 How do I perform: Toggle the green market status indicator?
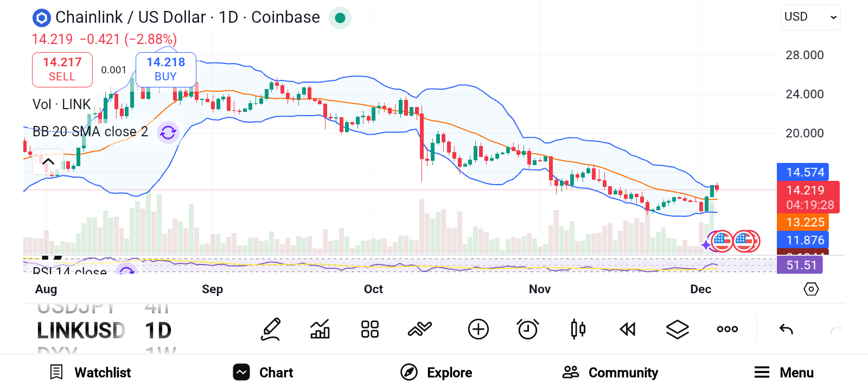(x=340, y=18)
